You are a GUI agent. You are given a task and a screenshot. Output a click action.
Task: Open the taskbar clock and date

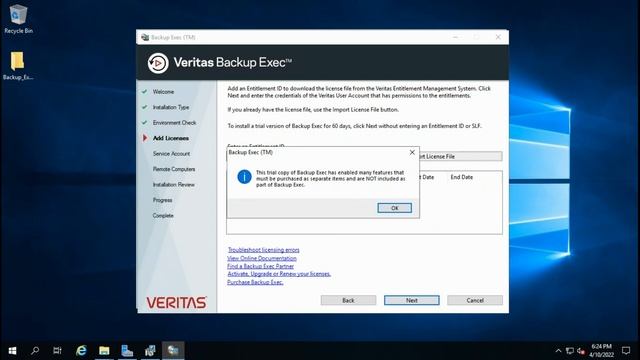tap(601, 351)
